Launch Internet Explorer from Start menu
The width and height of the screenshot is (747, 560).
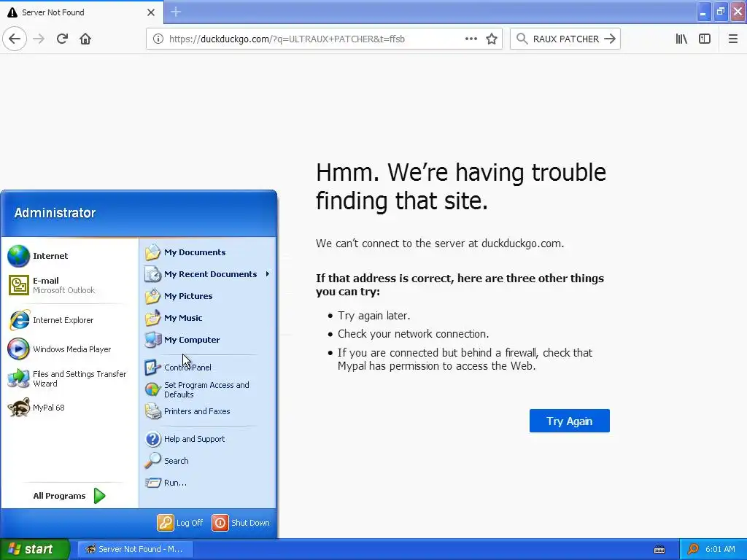click(x=69, y=320)
